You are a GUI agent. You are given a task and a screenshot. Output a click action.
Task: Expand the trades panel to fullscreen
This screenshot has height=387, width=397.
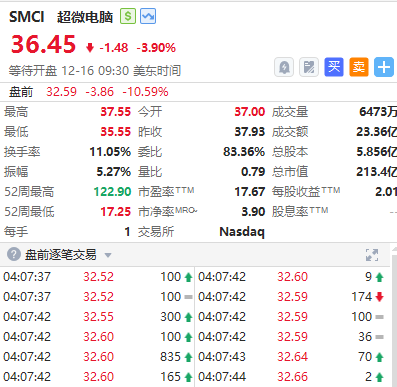[372, 255]
